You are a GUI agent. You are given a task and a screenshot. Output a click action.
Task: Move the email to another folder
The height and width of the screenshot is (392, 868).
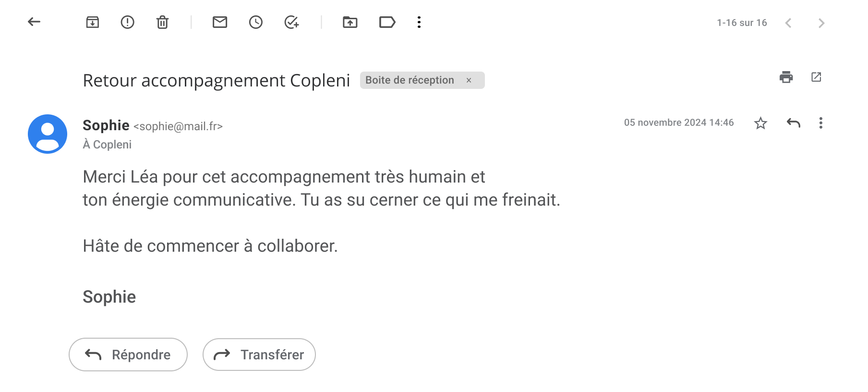pos(350,22)
